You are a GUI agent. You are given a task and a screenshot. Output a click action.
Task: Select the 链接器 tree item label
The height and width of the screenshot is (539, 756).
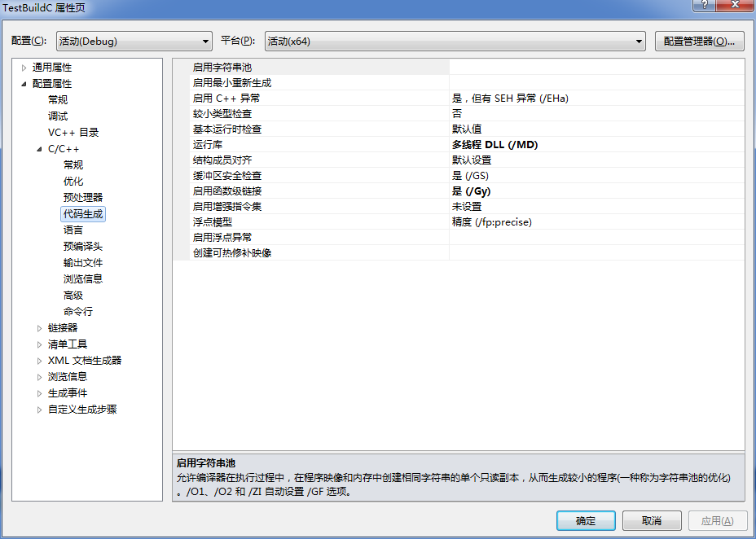[63, 328]
